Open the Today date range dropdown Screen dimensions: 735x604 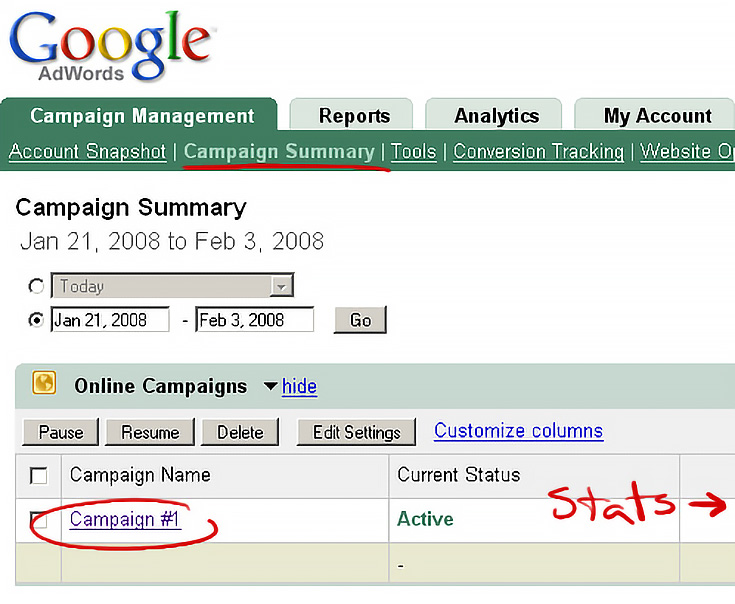(172, 285)
